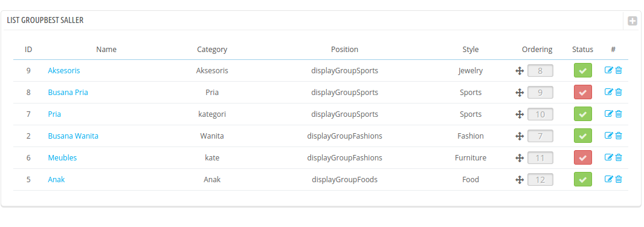Disable the Aksesoris status toggle
Image resolution: width=644 pixels, height=227 pixels.
(582, 71)
